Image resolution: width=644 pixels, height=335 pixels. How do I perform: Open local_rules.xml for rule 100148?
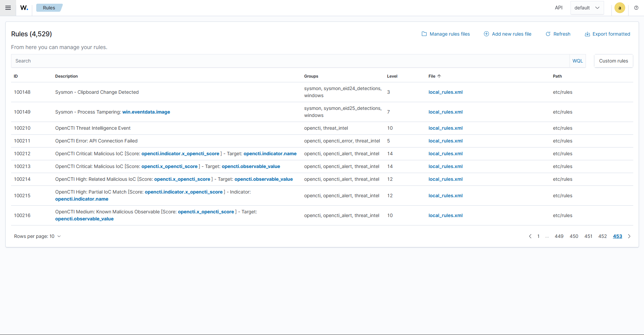(x=445, y=92)
